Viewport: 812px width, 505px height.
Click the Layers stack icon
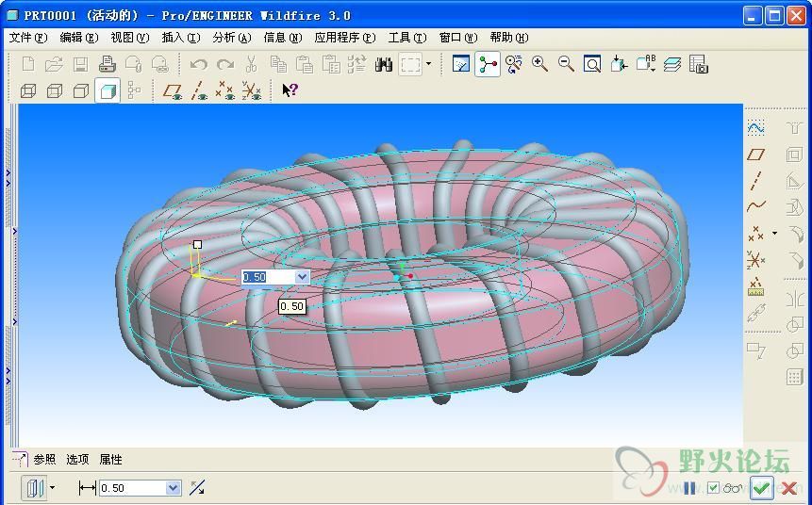point(672,64)
